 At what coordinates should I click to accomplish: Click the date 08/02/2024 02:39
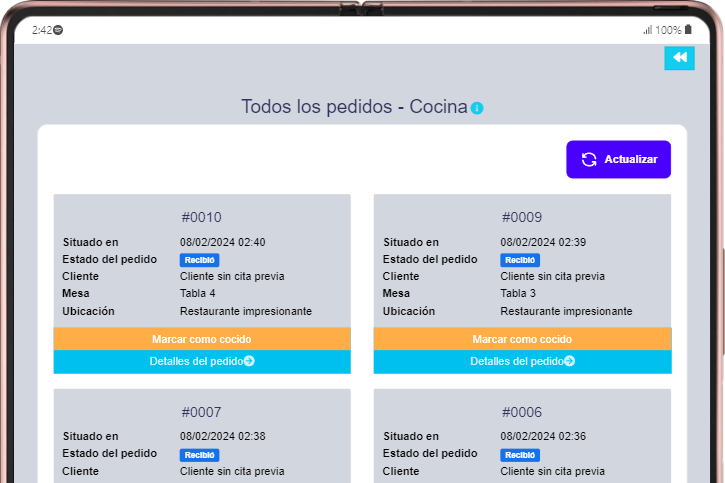click(543, 242)
